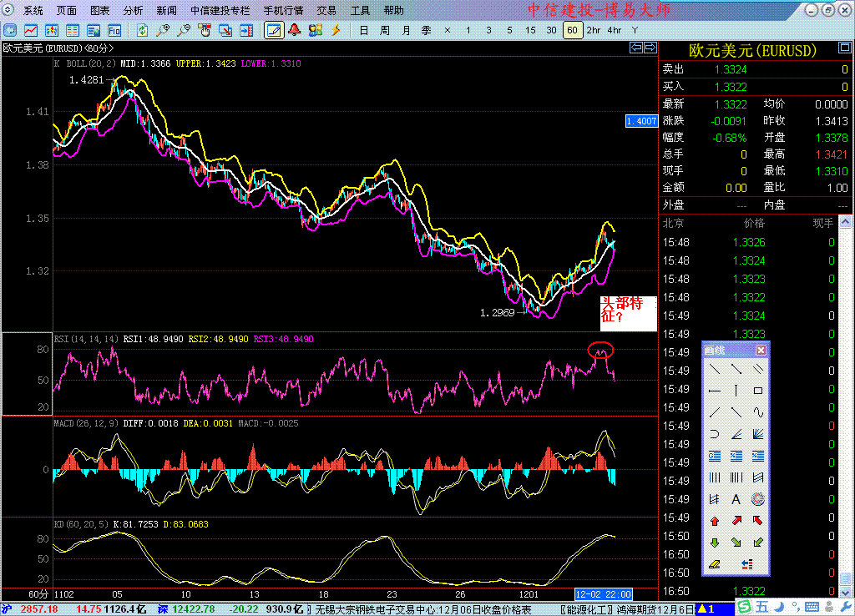
Task: Click the lightning bolt toolbar icon
Action: pos(336,30)
